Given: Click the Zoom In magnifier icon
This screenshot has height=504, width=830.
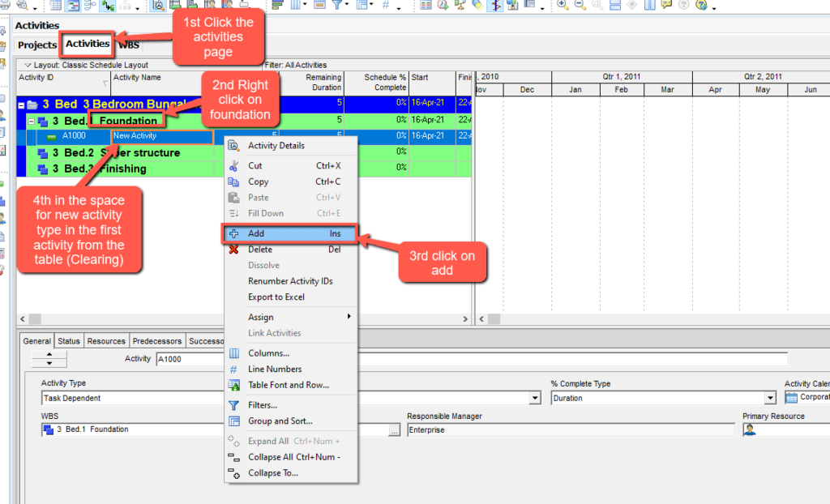Looking at the screenshot, I should click(562, 6).
